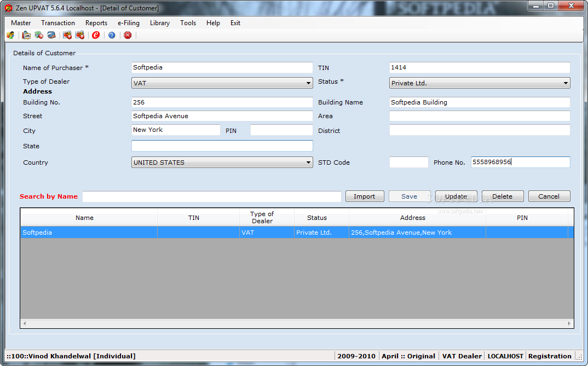The width and height of the screenshot is (588, 366).
Task: Open the Library menu
Action: 160,23
